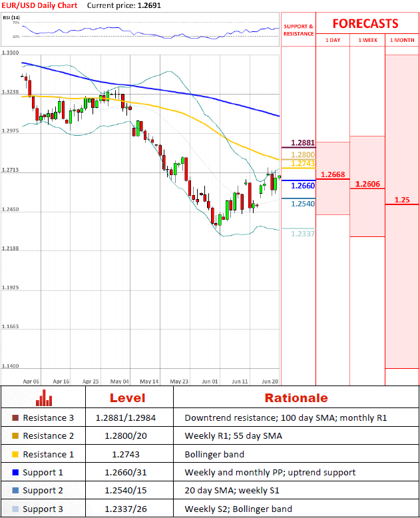Click the Apr 06 date axis label
Viewport: 420px width, 518px height.
point(31,382)
